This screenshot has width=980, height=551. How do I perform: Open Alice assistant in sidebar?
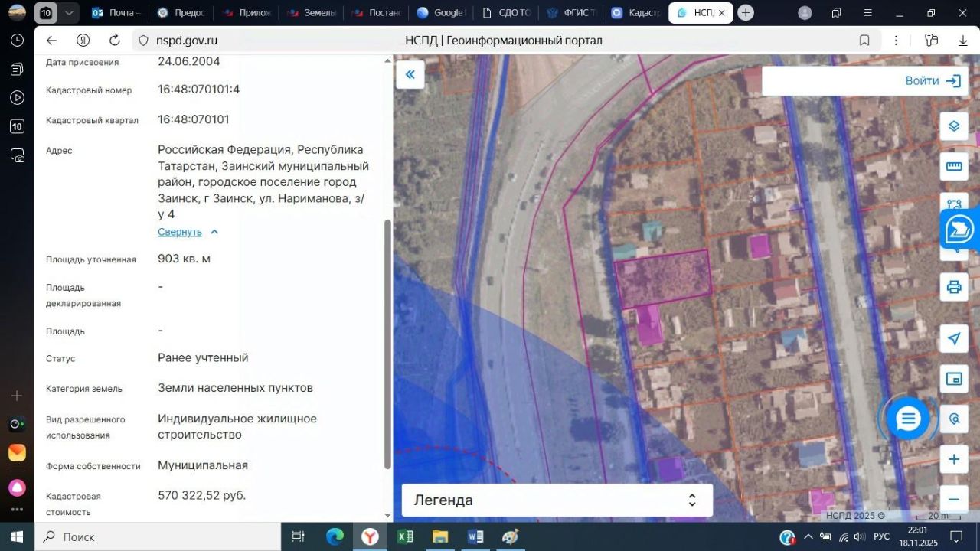tap(17, 487)
